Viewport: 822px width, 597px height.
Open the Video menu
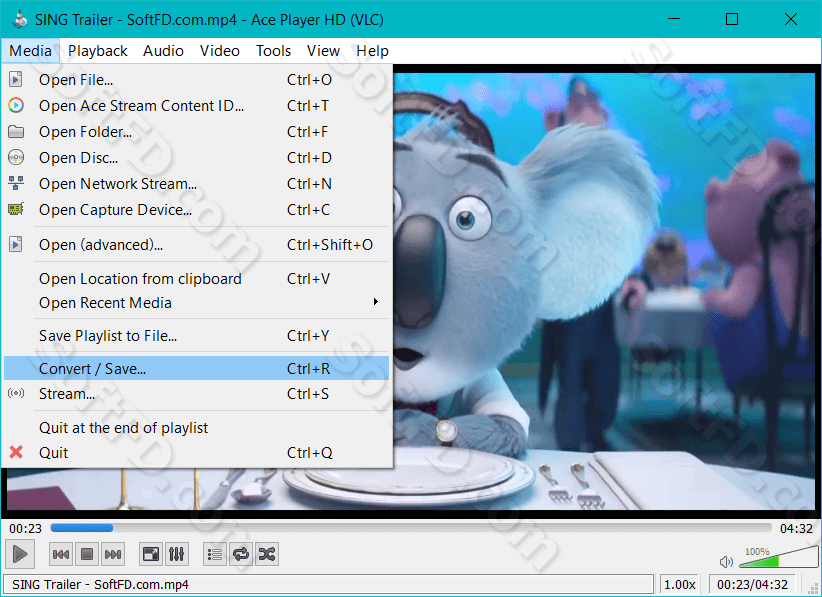tap(220, 51)
